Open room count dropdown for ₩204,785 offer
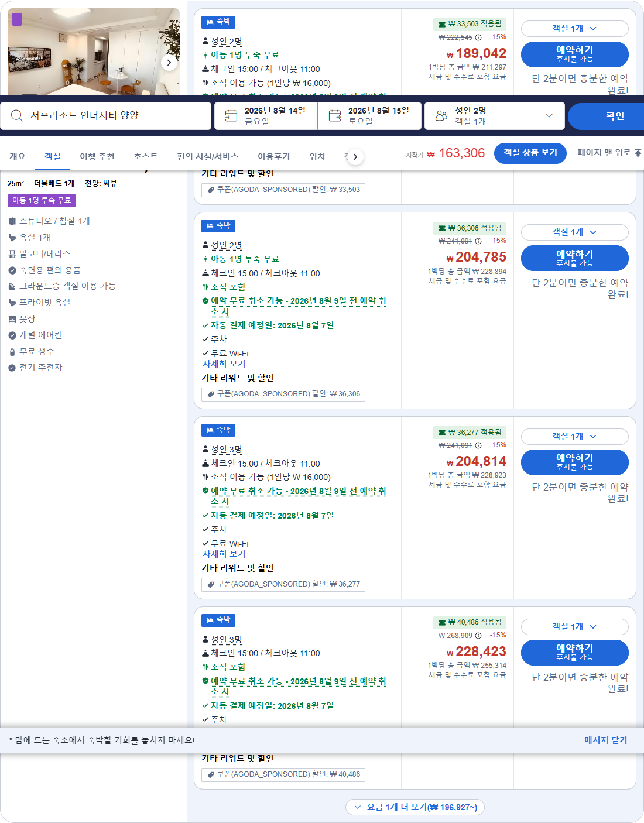The height and width of the screenshot is (823, 644). point(574,232)
